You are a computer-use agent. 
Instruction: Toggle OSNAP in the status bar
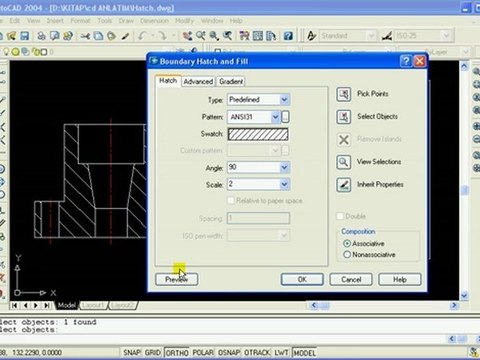(x=229, y=352)
